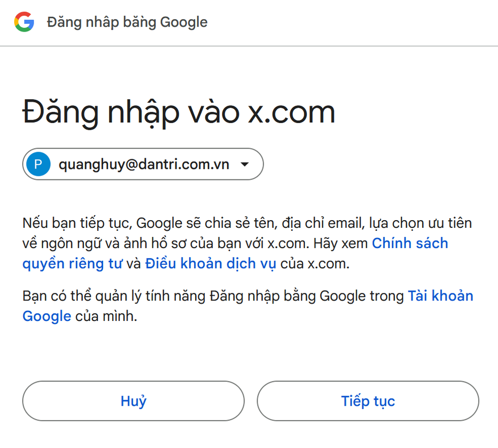This screenshot has height=448, width=498.
Task: Click the Google "G" logo icon
Action: (x=24, y=22)
